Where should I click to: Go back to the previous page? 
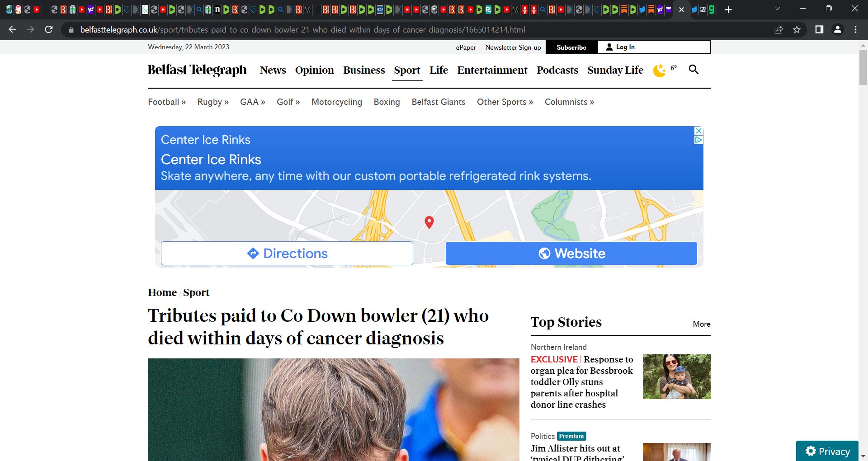tap(12, 29)
